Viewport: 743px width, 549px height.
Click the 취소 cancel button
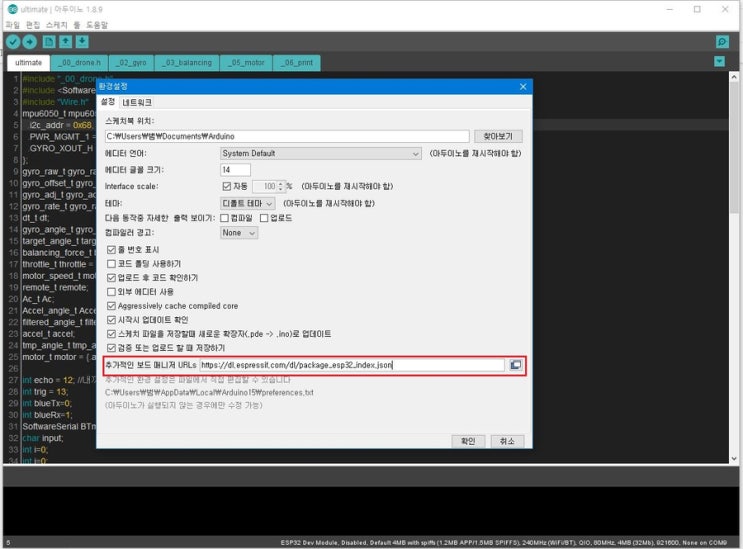tap(507, 441)
